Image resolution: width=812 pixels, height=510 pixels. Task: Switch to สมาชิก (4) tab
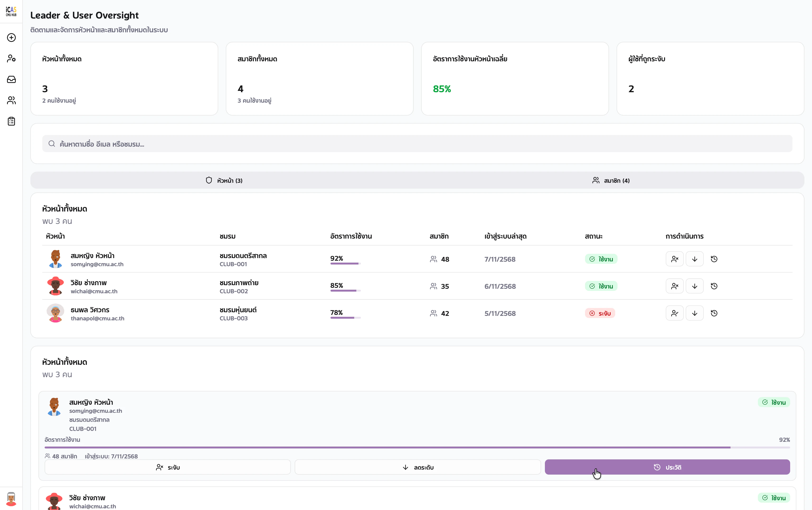(x=611, y=180)
